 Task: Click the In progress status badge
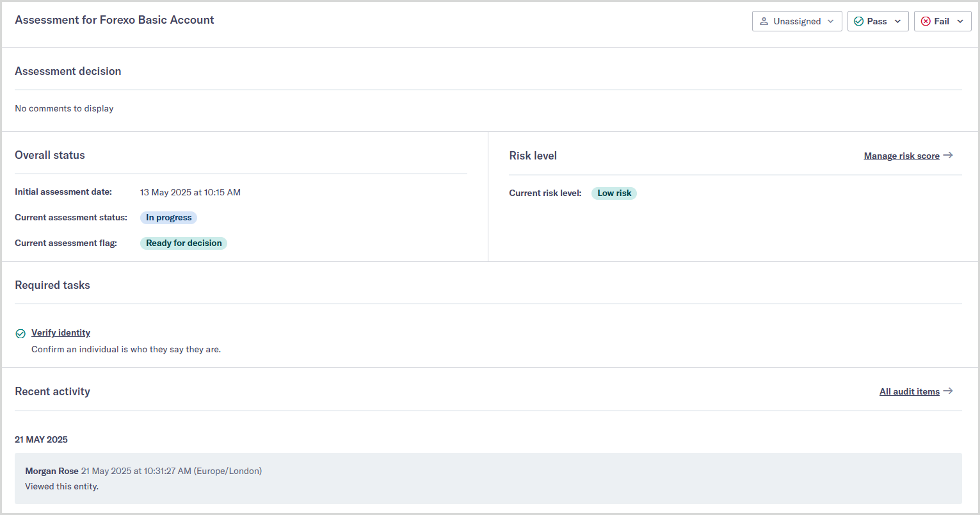pyautogui.click(x=168, y=217)
